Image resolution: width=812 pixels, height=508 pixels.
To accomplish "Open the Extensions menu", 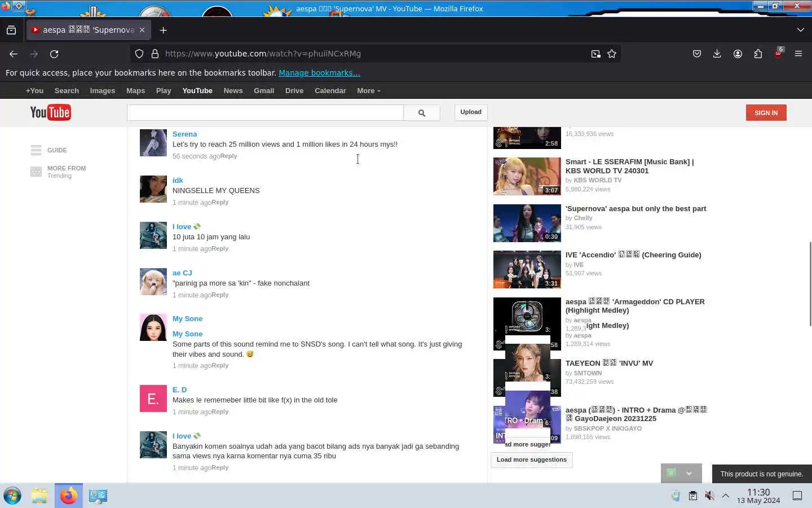I will [758, 54].
